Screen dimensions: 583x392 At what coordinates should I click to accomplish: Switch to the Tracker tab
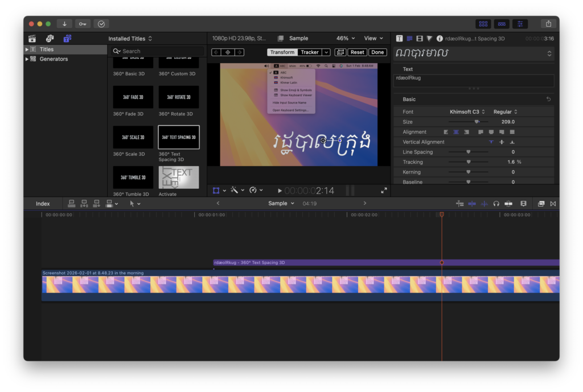310,52
